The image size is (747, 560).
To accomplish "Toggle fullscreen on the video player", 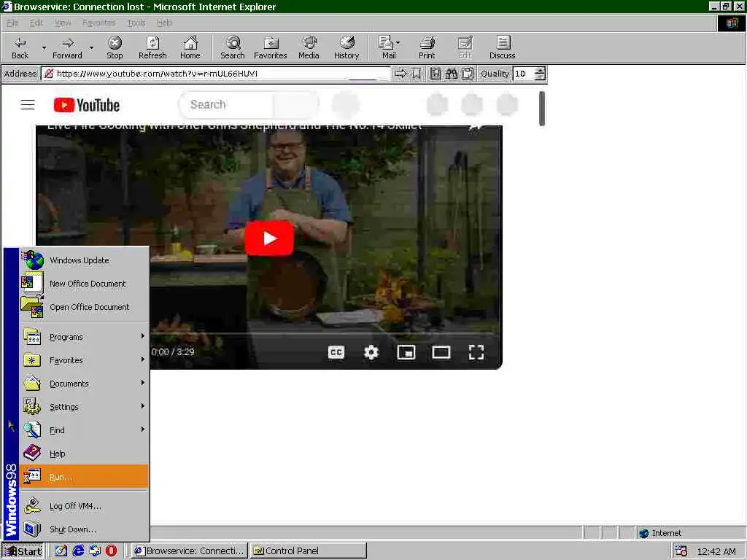I will (476, 352).
